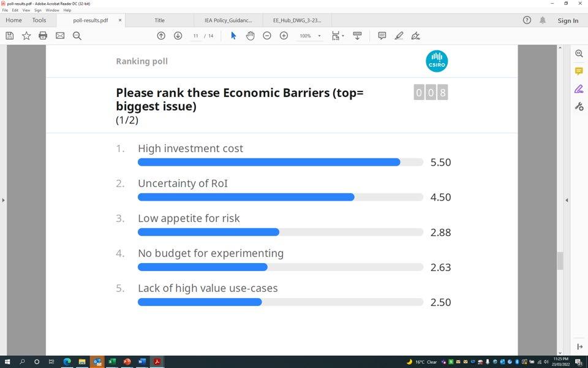Open the Tools tab

point(39,20)
